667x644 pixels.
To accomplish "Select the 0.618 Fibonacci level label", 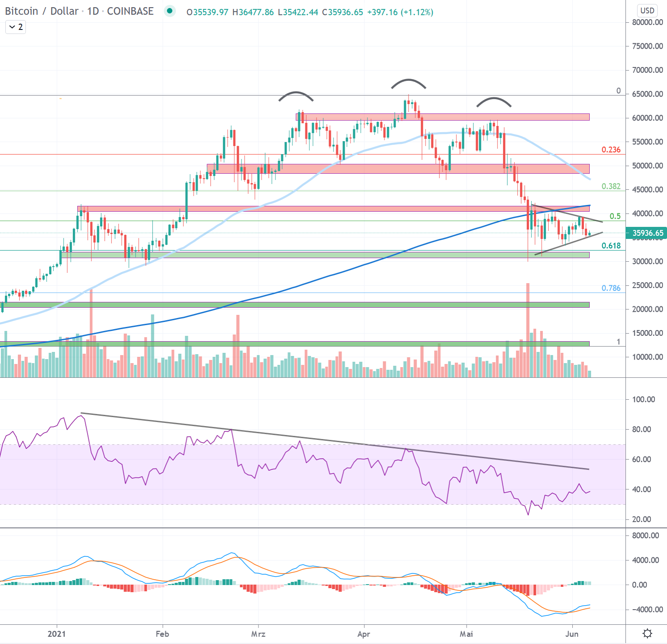I will [x=611, y=246].
